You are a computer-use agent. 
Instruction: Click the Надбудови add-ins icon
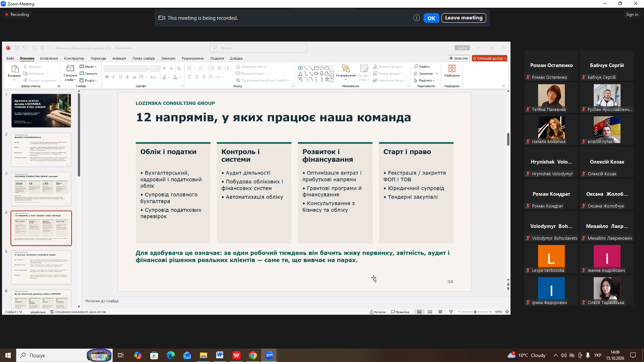[452, 68]
